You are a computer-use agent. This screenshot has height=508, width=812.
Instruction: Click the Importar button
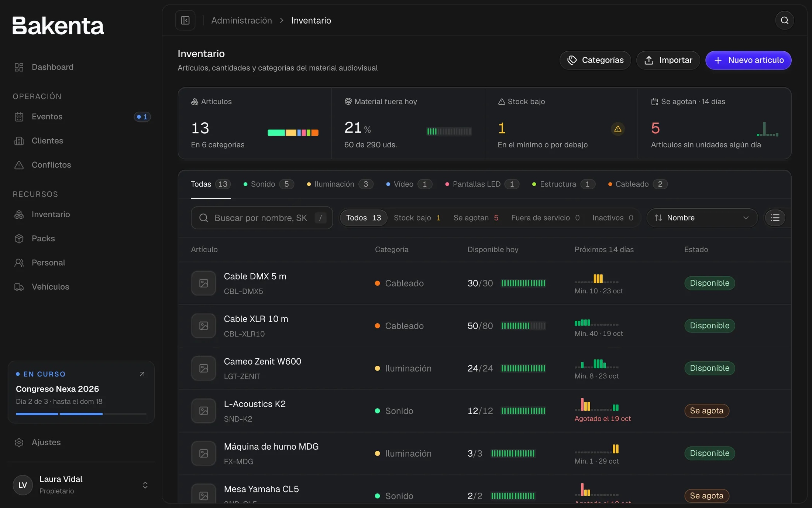click(668, 60)
